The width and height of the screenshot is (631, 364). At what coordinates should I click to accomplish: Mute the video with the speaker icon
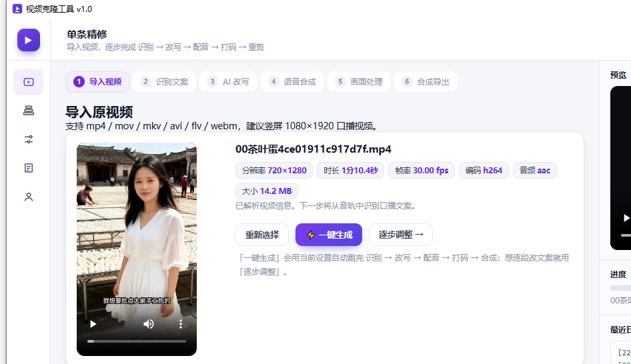[149, 324]
